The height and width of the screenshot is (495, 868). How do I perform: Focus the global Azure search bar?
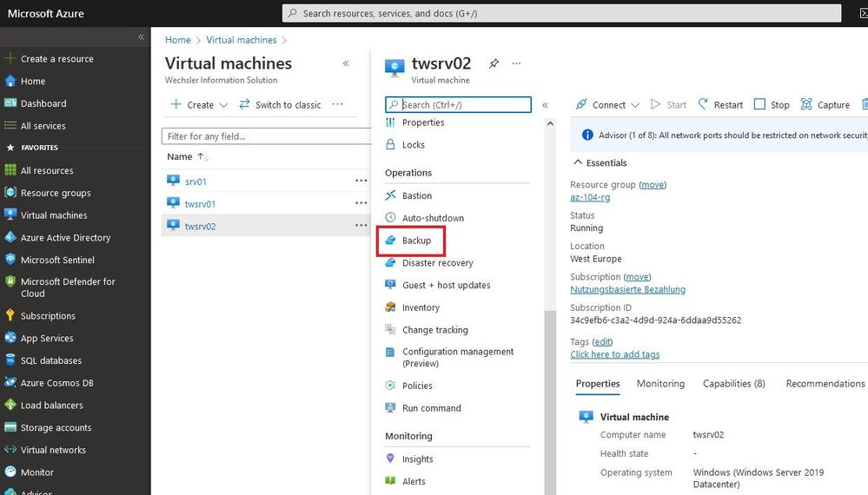pos(561,13)
